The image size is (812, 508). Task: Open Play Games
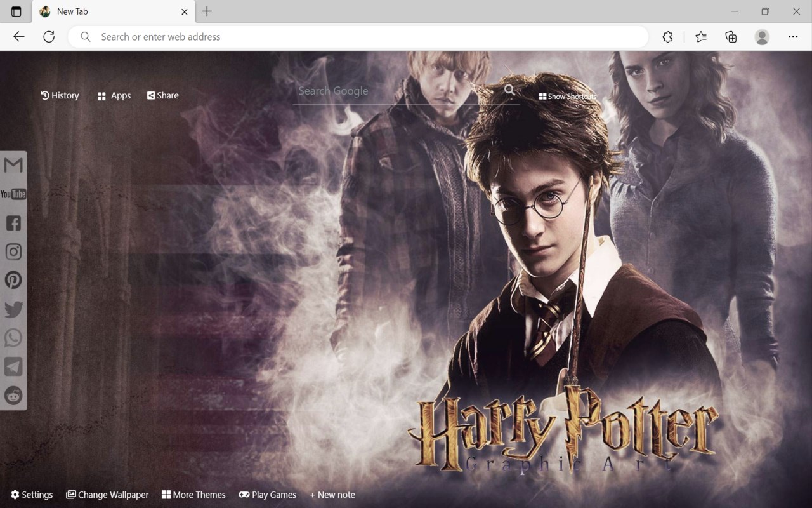click(x=268, y=495)
